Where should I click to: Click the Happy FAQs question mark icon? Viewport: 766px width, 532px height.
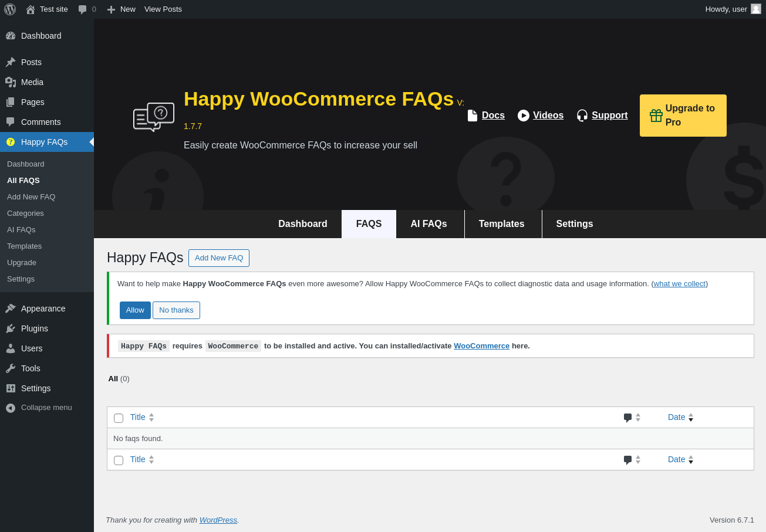tap(11, 142)
